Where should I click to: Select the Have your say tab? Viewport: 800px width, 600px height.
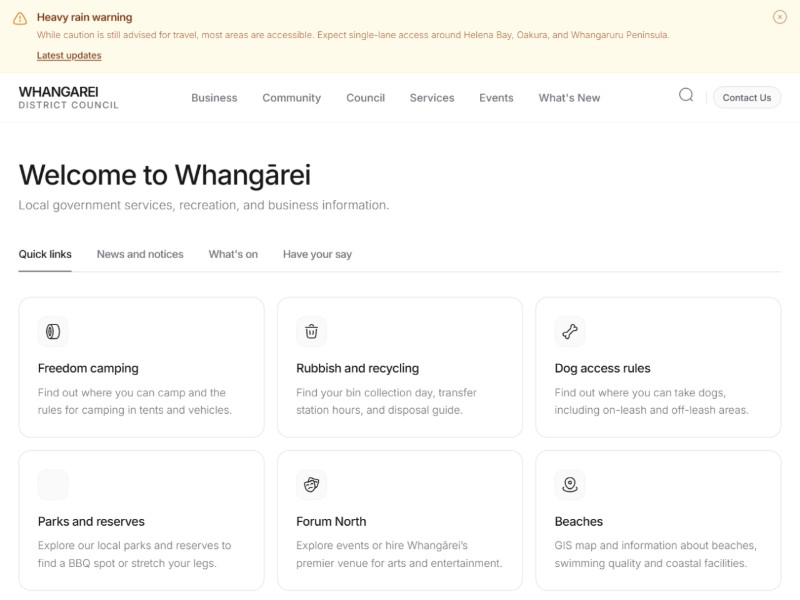click(x=317, y=254)
